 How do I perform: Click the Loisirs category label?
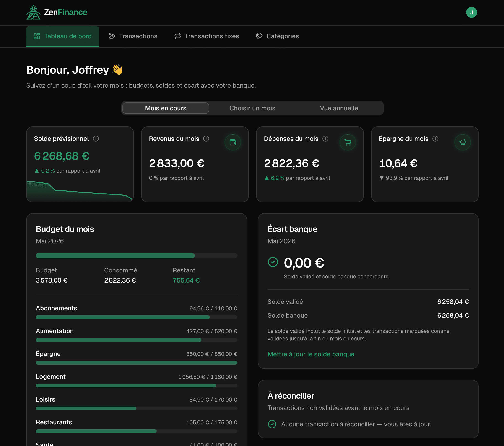(x=45, y=399)
